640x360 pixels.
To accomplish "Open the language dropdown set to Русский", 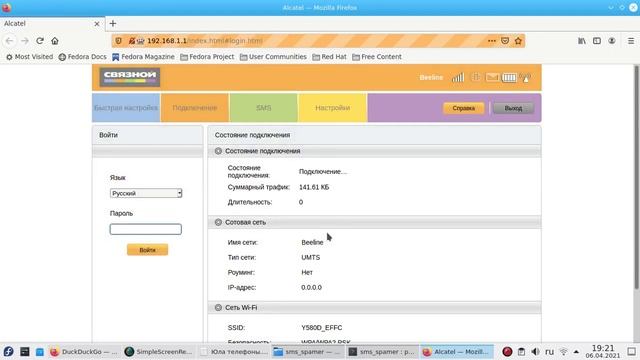I will (146, 193).
